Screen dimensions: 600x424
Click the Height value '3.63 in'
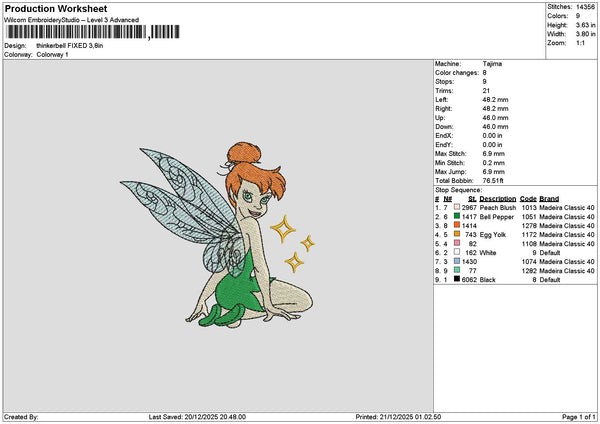click(585, 25)
